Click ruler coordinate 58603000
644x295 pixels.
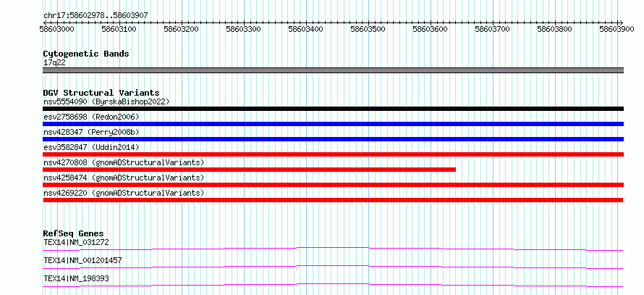[x=56, y=30]
